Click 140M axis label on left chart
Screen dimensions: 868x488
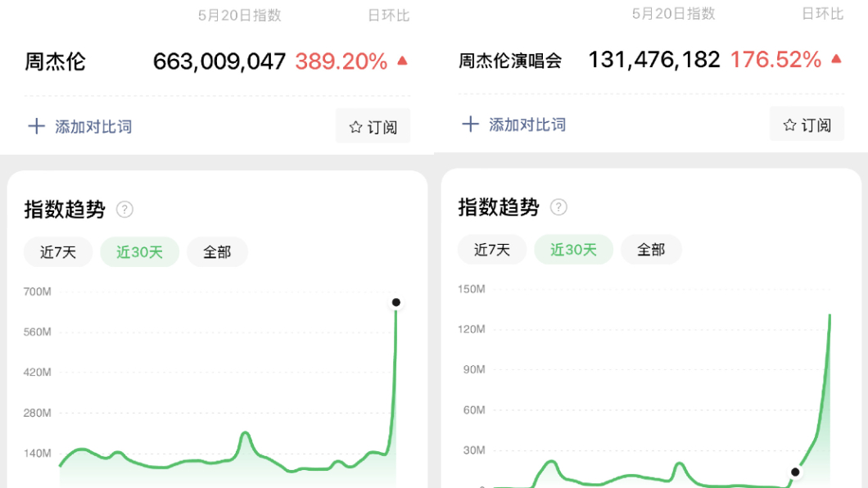tap(37, 453)
